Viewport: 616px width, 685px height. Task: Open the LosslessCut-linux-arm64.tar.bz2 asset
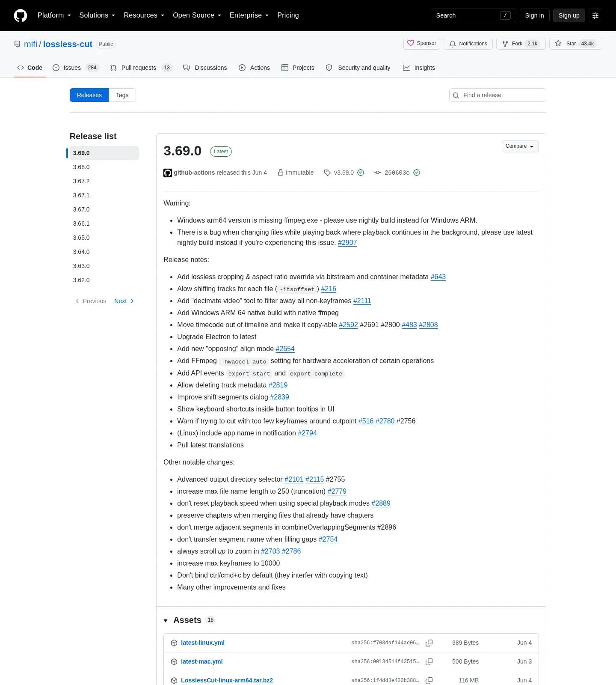(227, 680)
